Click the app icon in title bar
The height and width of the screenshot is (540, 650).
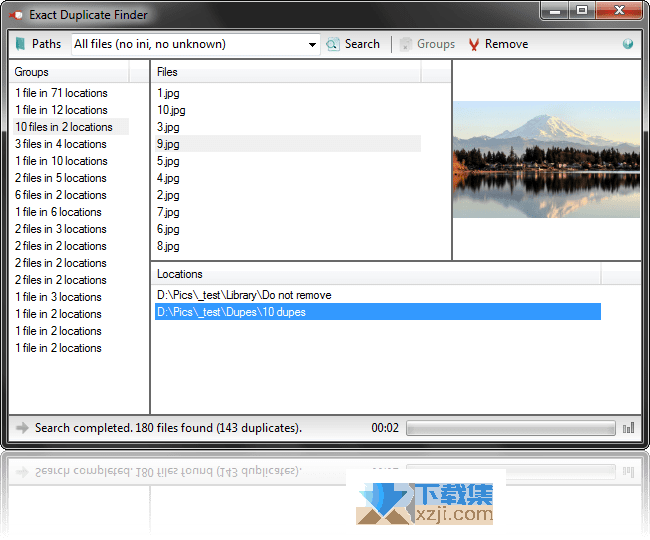(16, 15)
